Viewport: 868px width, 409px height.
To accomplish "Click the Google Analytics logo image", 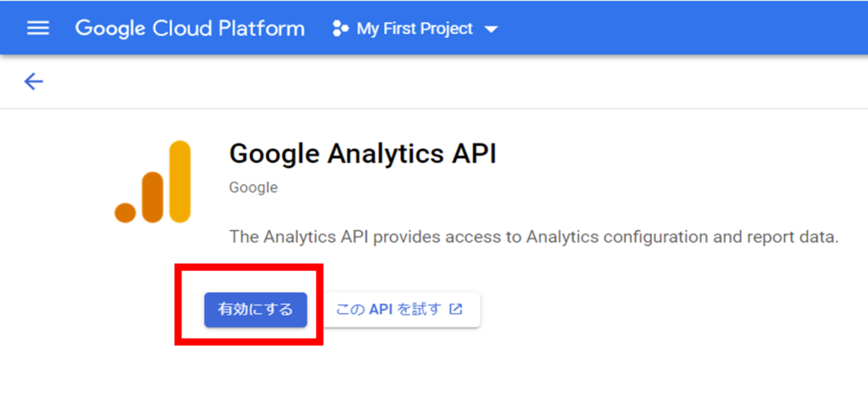I will point(153,182).
